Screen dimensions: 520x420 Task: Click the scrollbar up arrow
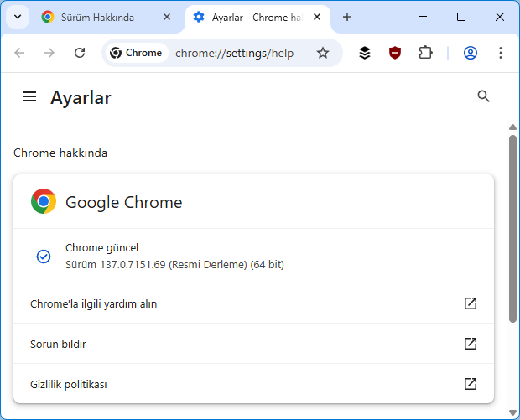(x=512, y=127)
